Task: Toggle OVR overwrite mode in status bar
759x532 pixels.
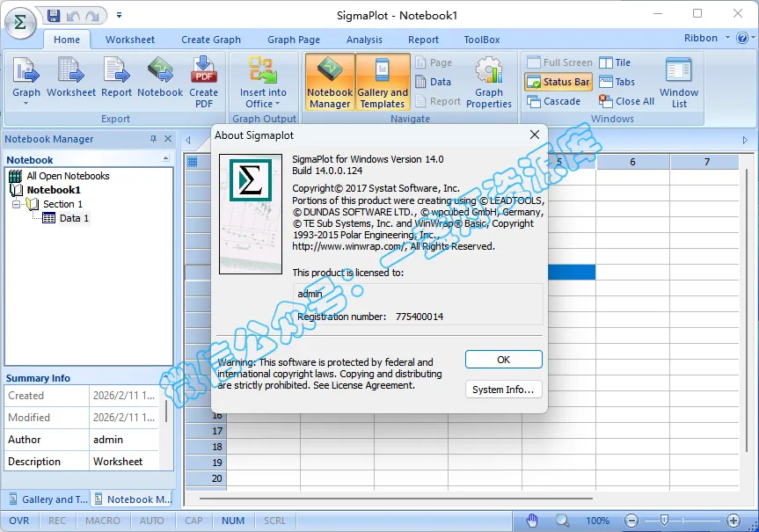Action: pos(19,521)
